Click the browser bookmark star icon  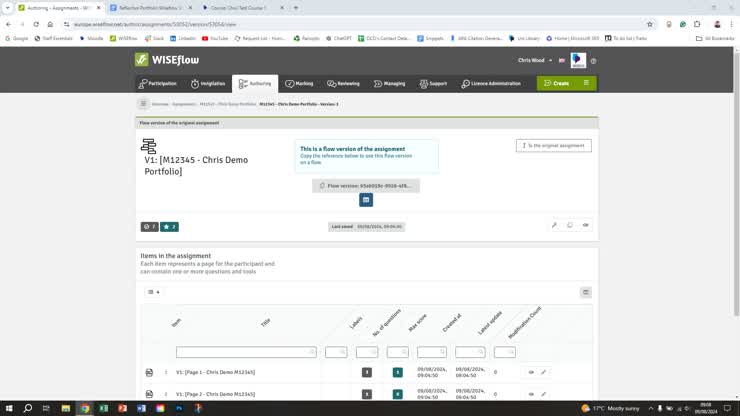click(x=650, y=25)
